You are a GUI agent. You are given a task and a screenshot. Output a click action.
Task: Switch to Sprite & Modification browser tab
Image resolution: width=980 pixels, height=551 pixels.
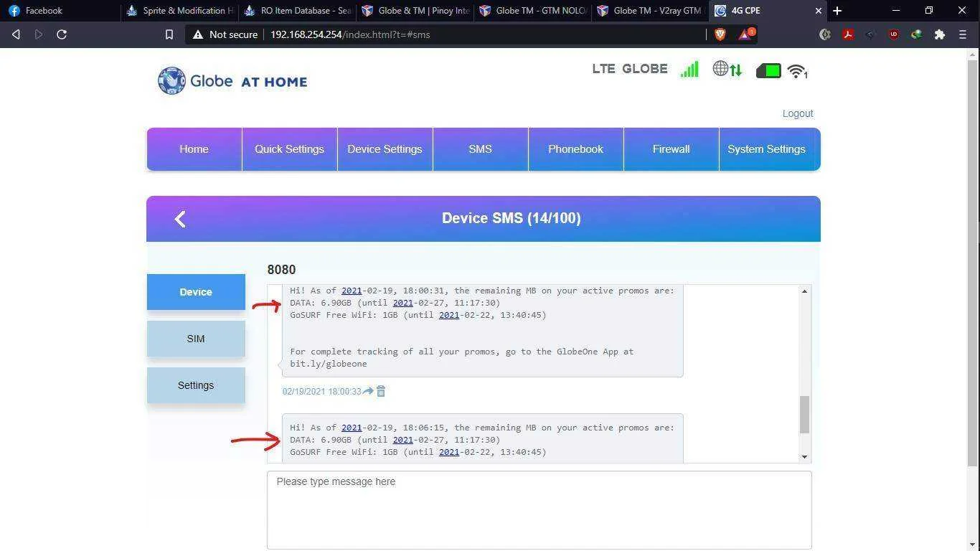(179, 11)
